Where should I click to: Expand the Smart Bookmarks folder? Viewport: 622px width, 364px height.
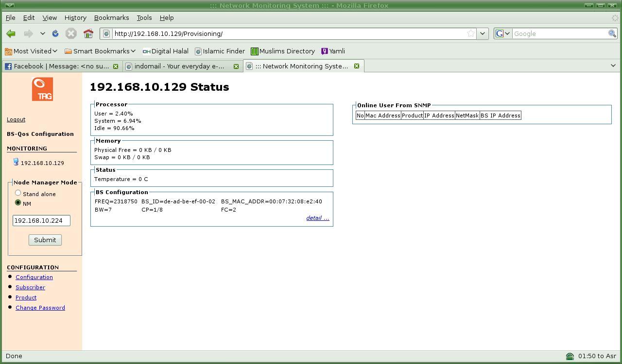pyautogui.click(x=100, y=51)
